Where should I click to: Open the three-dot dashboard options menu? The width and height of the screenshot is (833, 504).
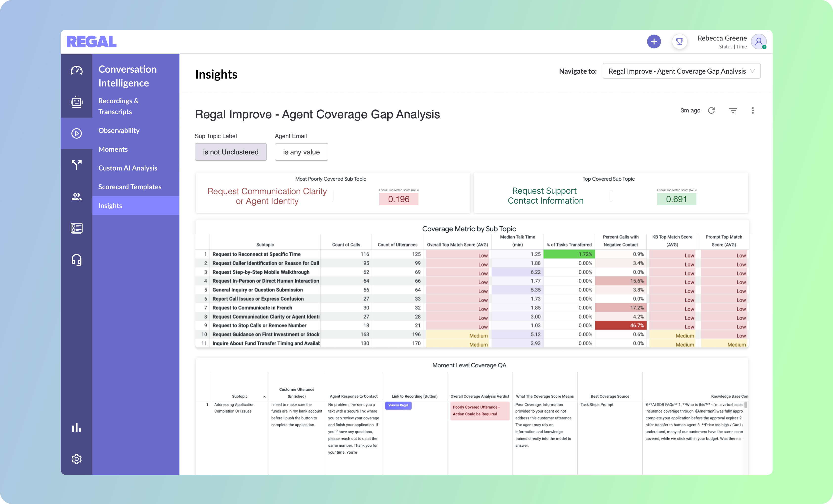click(x=752, y=110)
